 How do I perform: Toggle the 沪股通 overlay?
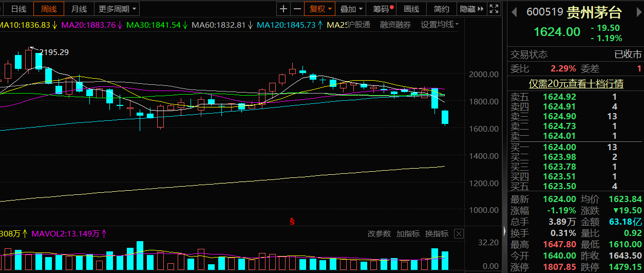point(358,25)
